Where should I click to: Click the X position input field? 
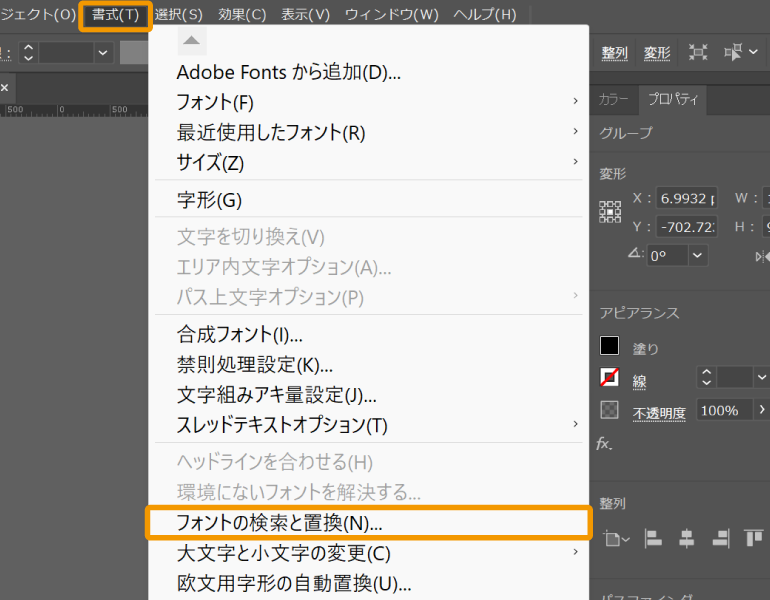(x=687, y=199)
